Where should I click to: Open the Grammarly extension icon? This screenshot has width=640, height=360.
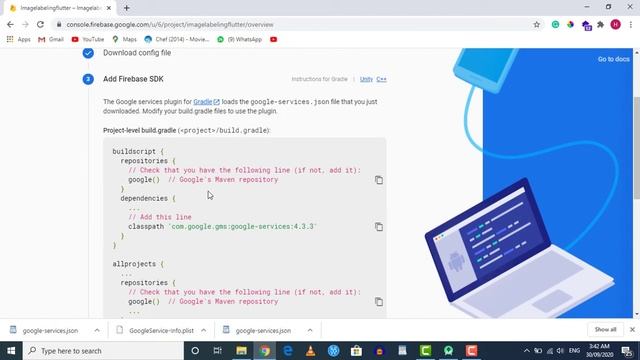[x=556, y=24]
